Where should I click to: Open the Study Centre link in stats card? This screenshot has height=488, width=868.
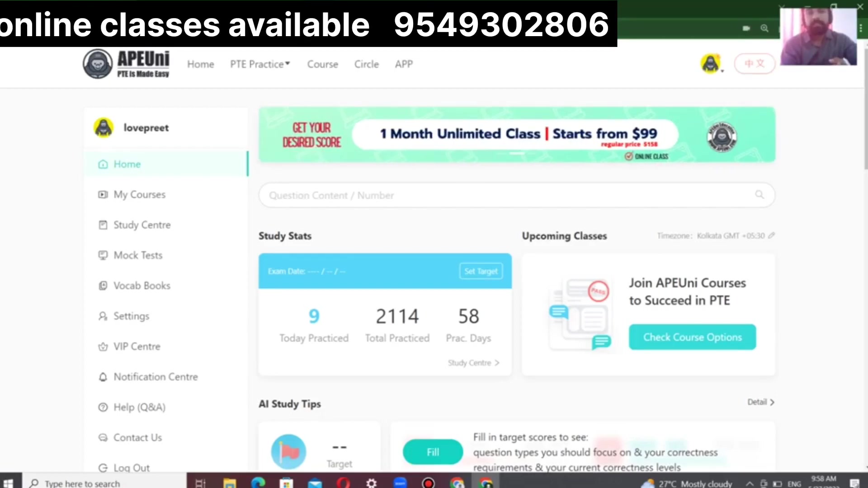click(473, 363)
